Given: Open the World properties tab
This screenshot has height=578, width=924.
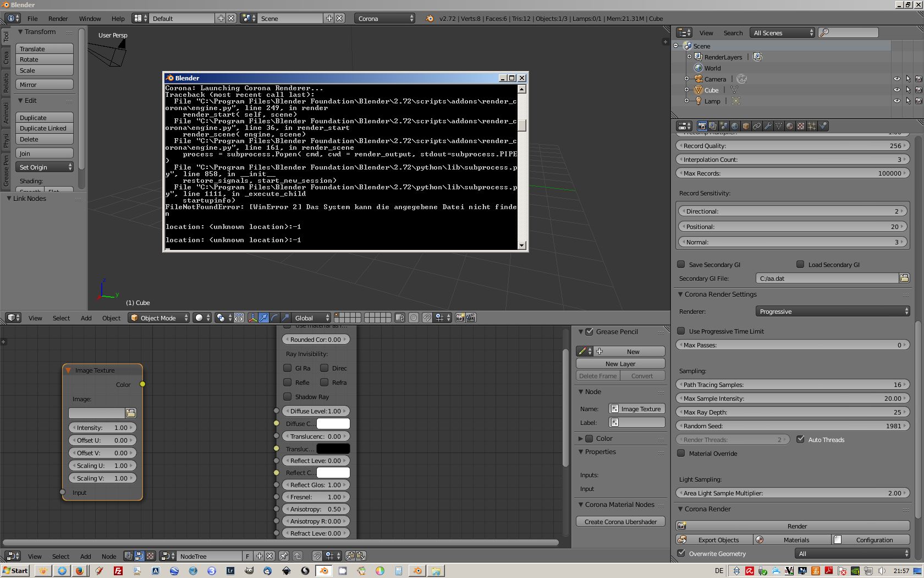Looking at the screenshot, I should 735,126.
